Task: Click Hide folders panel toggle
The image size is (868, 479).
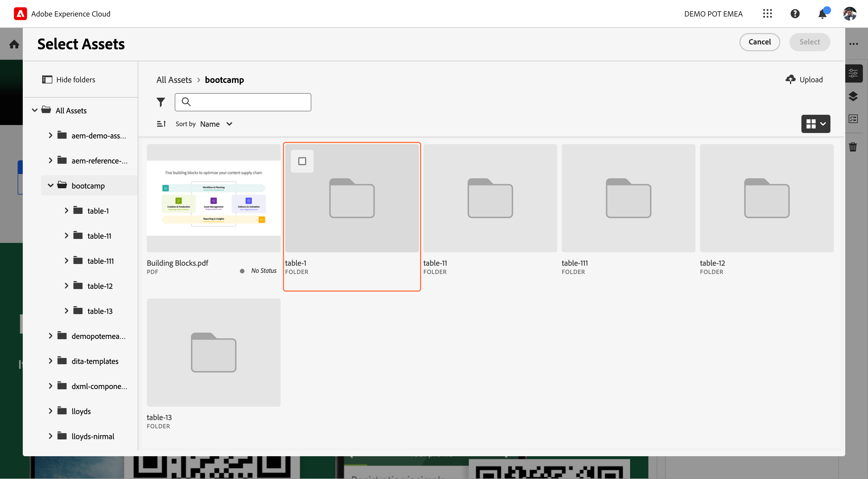Action: 68,79
